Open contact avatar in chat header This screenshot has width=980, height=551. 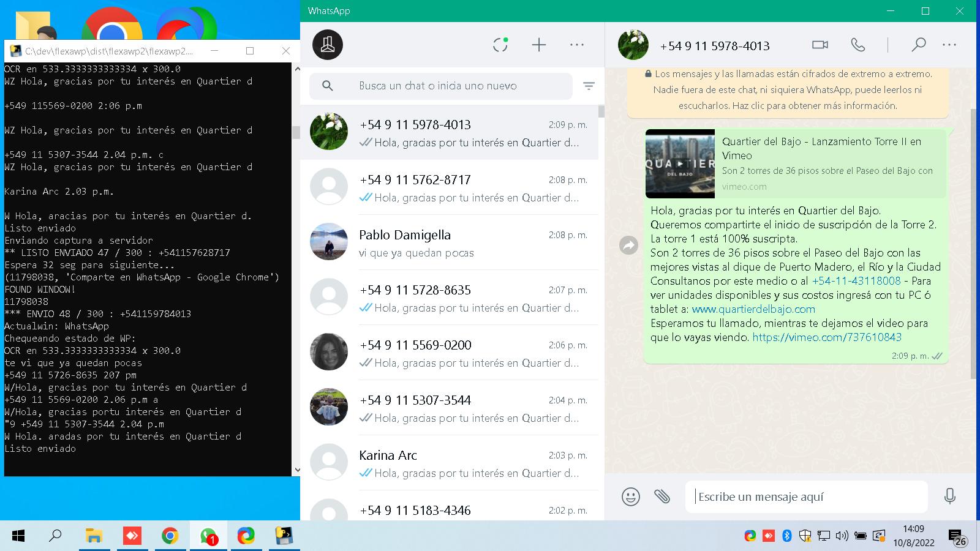[633, 45]
